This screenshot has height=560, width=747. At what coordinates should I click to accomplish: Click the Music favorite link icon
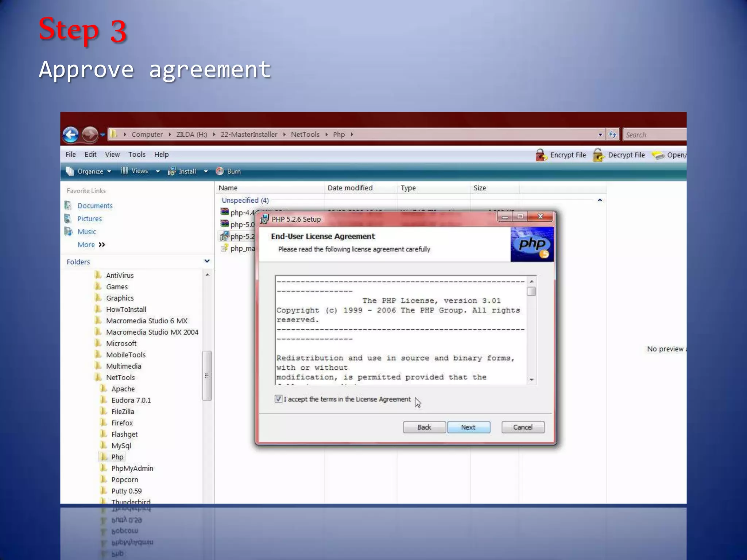pyautogui.click(x=68, y=232)
